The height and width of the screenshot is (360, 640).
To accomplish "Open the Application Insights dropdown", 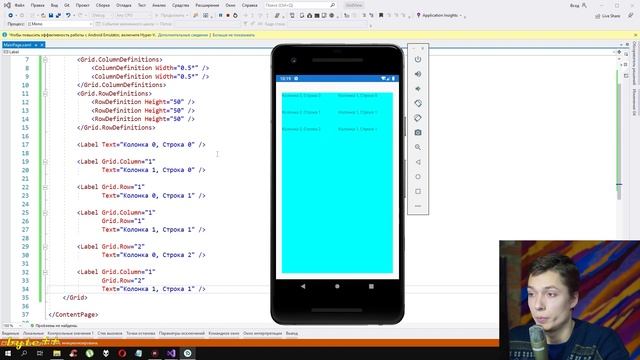I will point(461,16).
